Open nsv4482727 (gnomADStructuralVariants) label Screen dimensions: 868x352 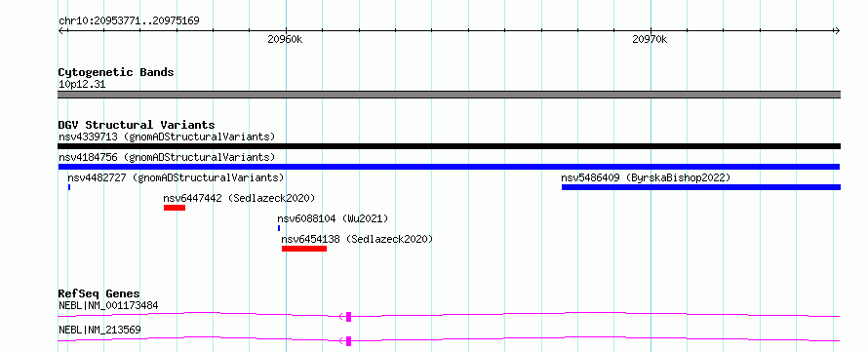(176, 177)
